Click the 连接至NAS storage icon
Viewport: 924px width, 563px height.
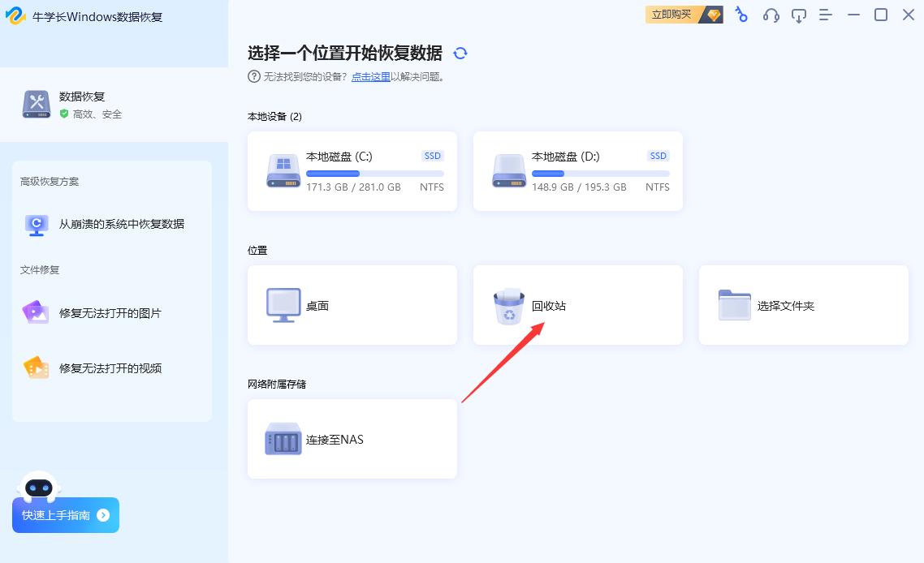283,439
